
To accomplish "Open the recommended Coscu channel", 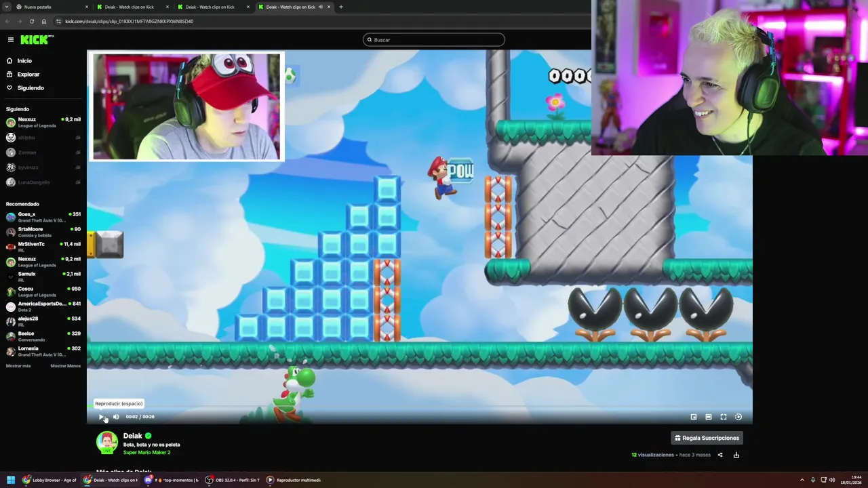I will click(x=43, y=291).
